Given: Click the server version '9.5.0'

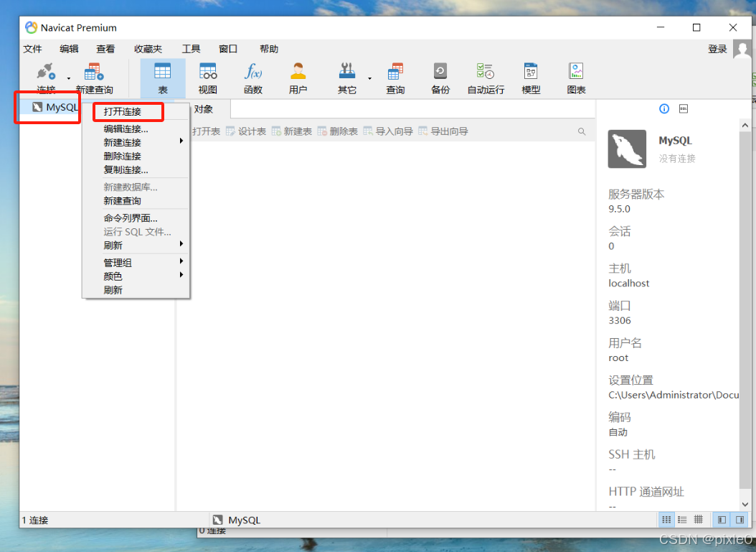Looking at the screenshot, I should click(619, 209).
